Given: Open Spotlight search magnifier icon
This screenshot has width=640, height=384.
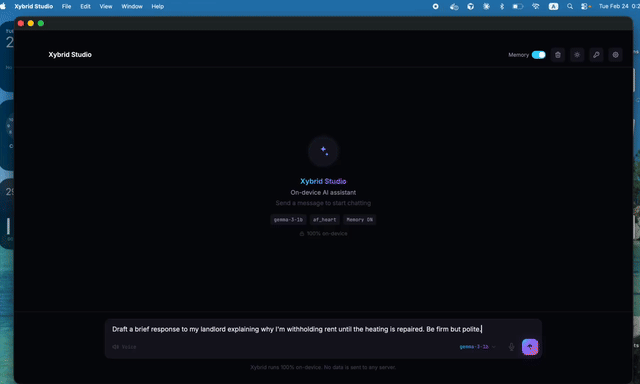Looking at the screenshot, I should pos(570,7).
